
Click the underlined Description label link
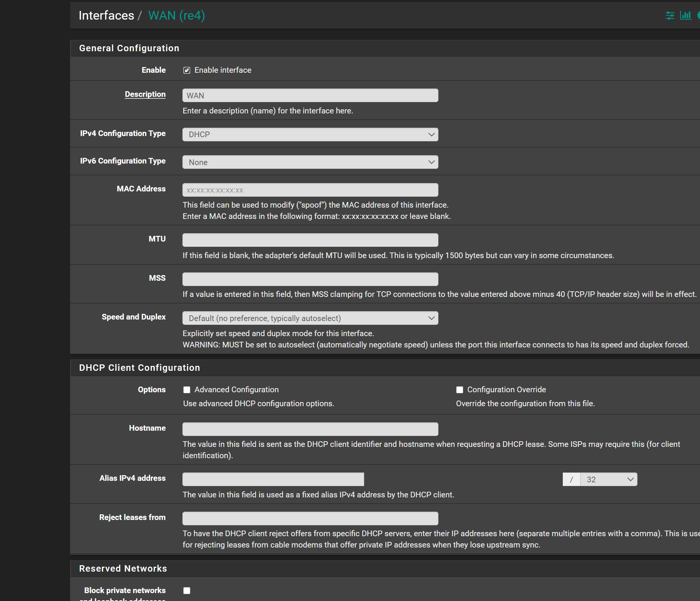(x=145, y=94)
